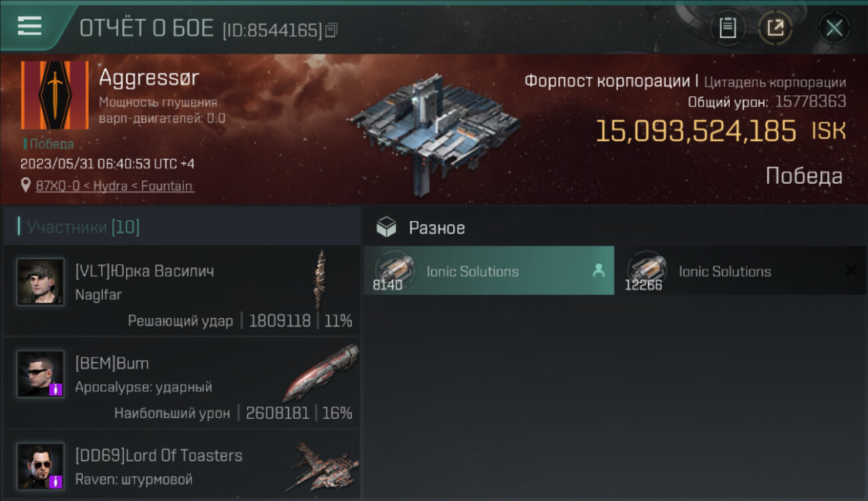Click the location pin icon
Image resolution: width=868 pixels, height=501 pixels.
coord(26,186)
